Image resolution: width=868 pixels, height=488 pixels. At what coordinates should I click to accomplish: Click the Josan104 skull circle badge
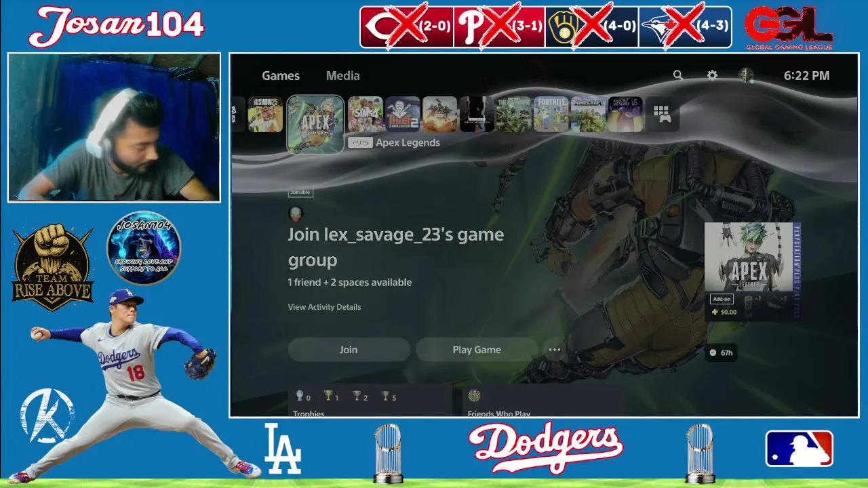144,247
